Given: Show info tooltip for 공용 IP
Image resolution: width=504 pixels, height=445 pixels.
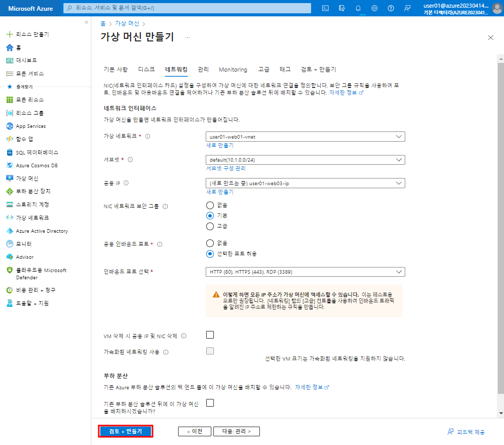Looking at the screenshot, I should click(x=126, y=183).
